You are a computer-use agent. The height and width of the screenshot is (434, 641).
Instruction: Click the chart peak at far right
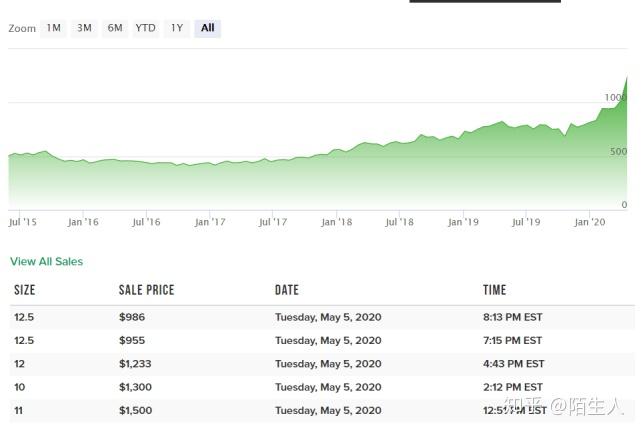tap(627, 78)
